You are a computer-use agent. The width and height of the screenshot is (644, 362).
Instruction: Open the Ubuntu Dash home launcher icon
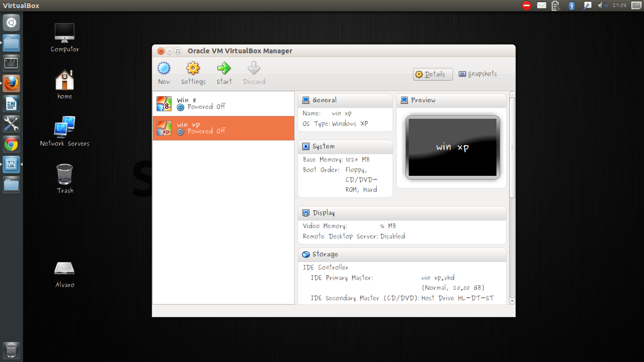coord(11,23)
